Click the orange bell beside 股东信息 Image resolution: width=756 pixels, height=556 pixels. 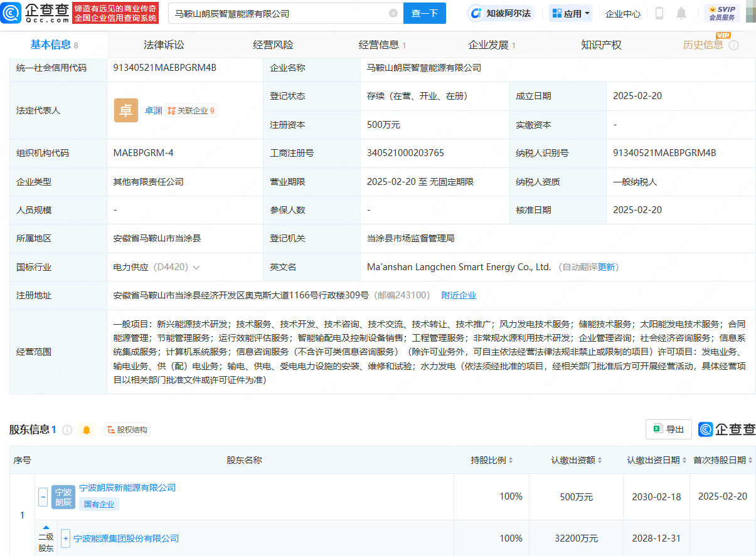pyautogui.click(x=87, y=430)
